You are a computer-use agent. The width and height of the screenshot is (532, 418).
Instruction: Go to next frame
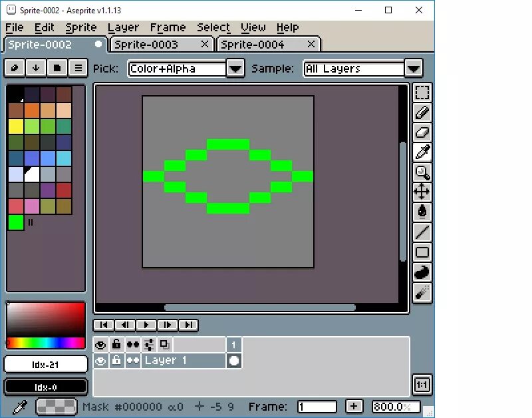pyautogui.click(x=168, y=325)
